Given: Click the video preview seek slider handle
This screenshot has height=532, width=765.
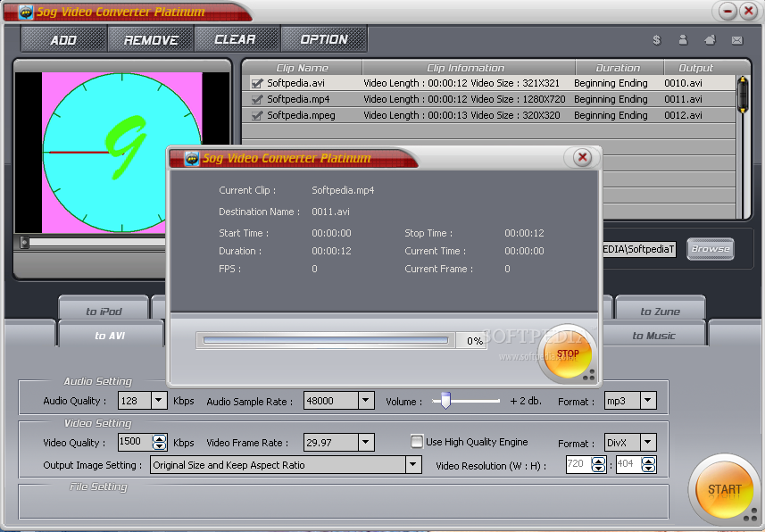Looking at the screenshot, I should 24,242.
